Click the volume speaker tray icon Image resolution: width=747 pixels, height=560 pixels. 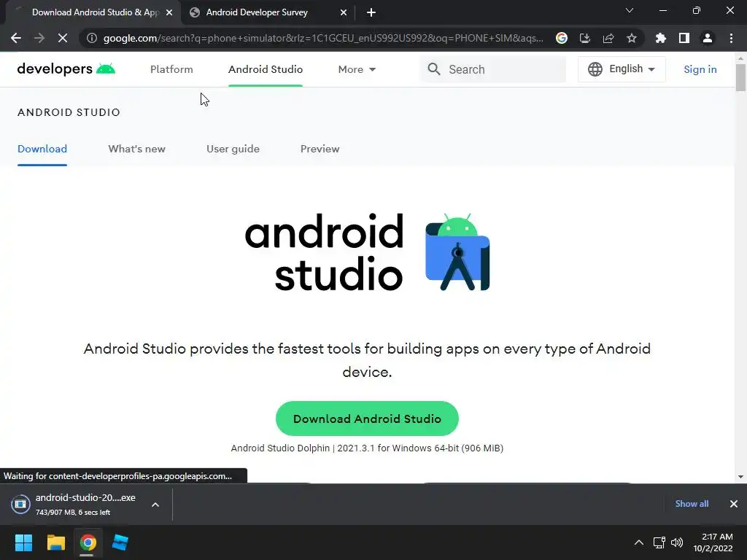pos(677,542)
